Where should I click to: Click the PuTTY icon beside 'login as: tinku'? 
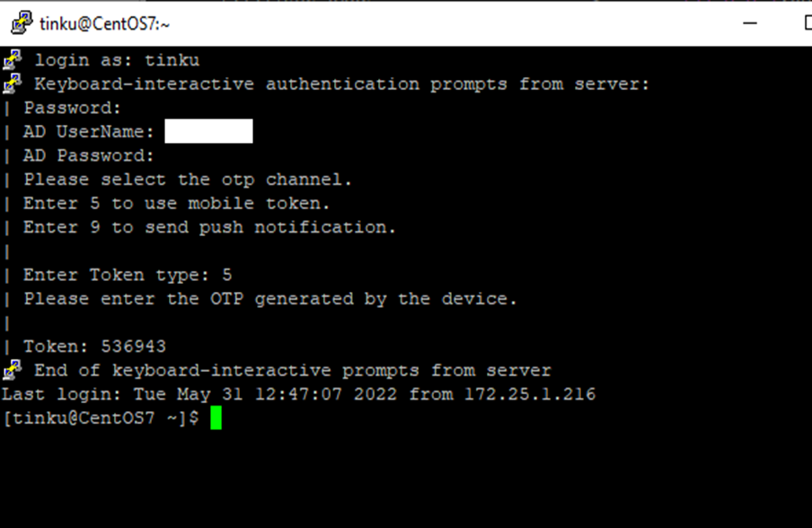tap(13, 59)
